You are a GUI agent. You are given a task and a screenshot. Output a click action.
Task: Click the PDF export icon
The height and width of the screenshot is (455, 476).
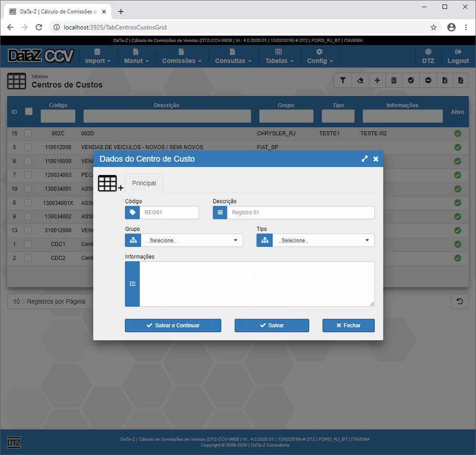click(x=461, y=81)
